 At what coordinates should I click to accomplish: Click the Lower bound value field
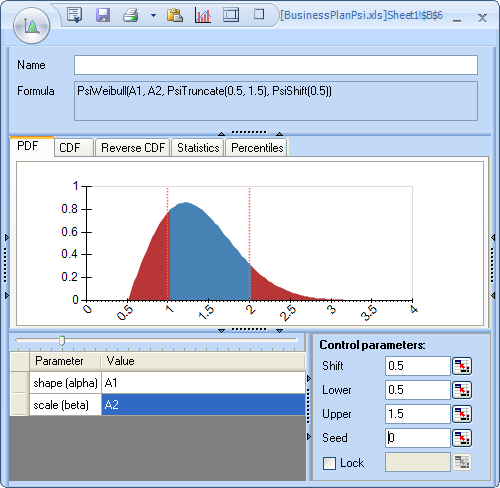(x=418, y=390)
